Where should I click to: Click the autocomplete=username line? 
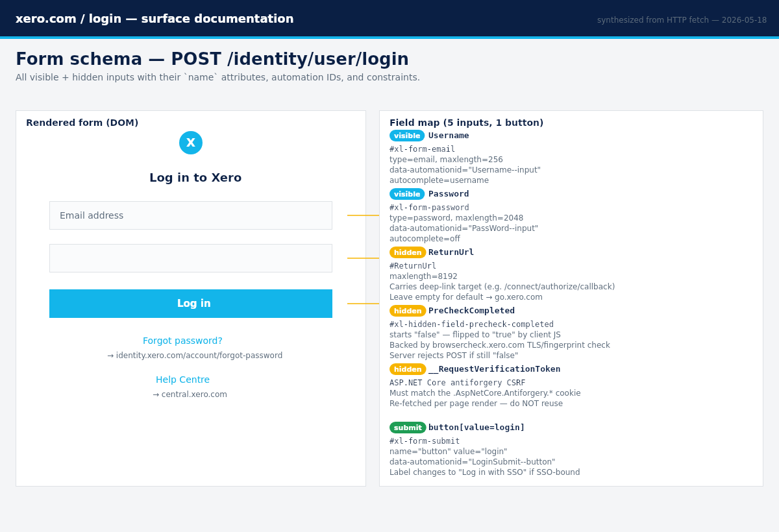pos(439,180)
